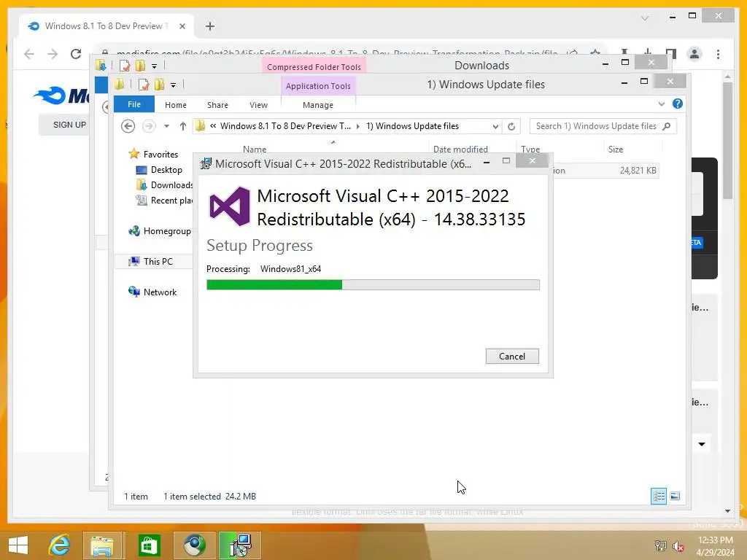
Task: Open the File ribbon tab
Action: (134, 104)
